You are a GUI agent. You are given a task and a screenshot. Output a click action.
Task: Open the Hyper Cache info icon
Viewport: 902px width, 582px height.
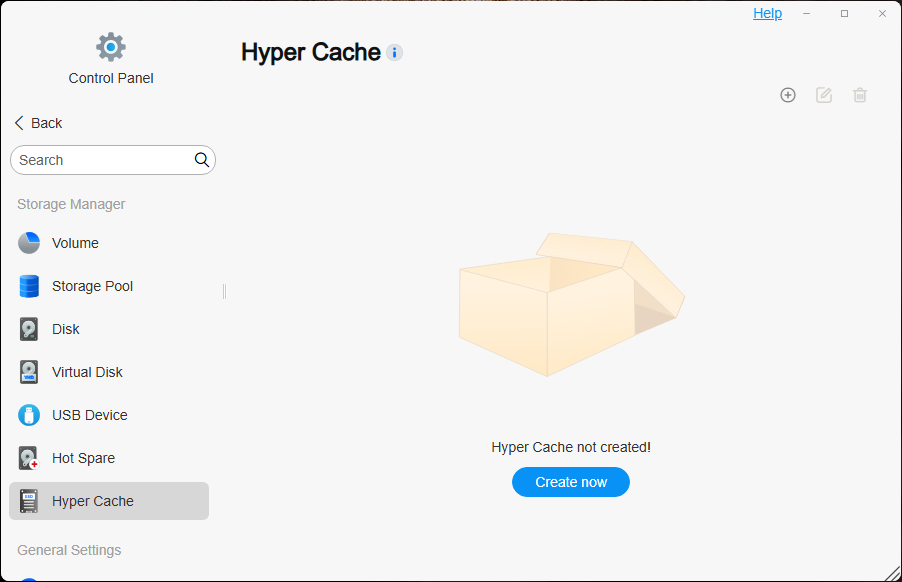coord(395,53)
